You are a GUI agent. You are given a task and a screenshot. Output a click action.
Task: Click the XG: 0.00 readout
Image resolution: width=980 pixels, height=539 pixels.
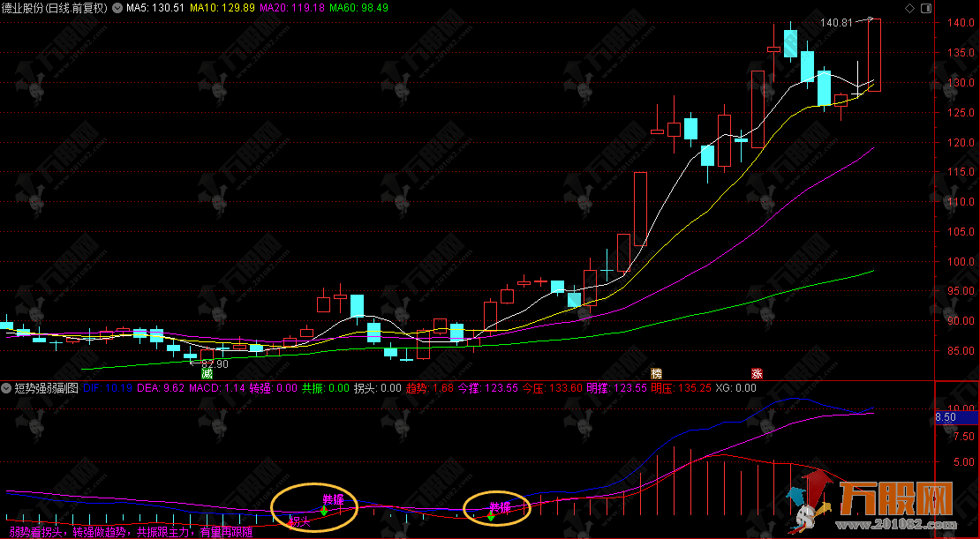(x=735, y=388)
